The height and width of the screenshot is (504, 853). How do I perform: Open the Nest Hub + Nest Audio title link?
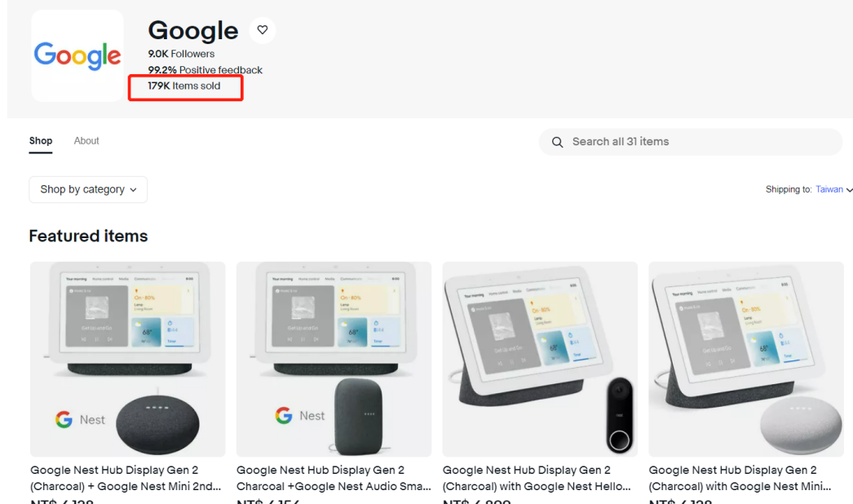click(334, 478)
